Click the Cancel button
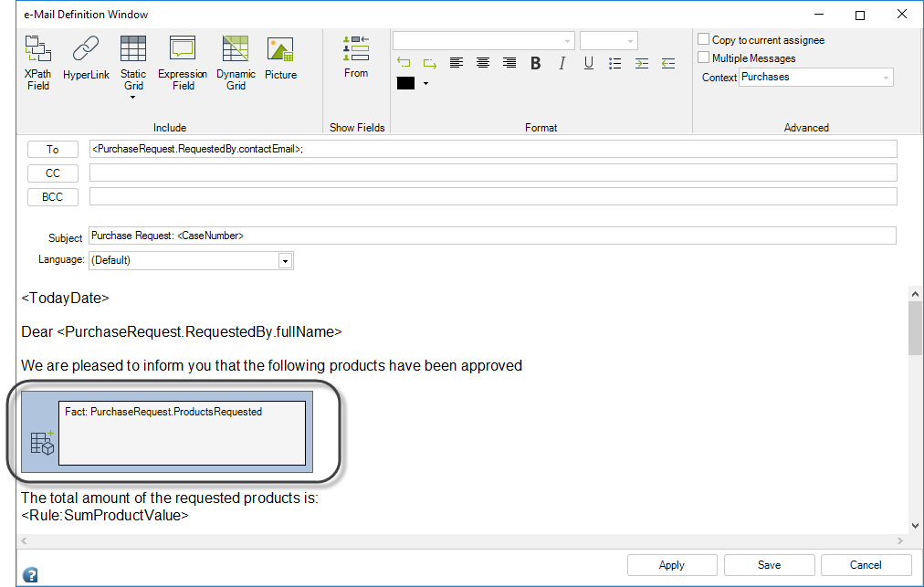This screenshot has width=924, height=587. point(866,565)
